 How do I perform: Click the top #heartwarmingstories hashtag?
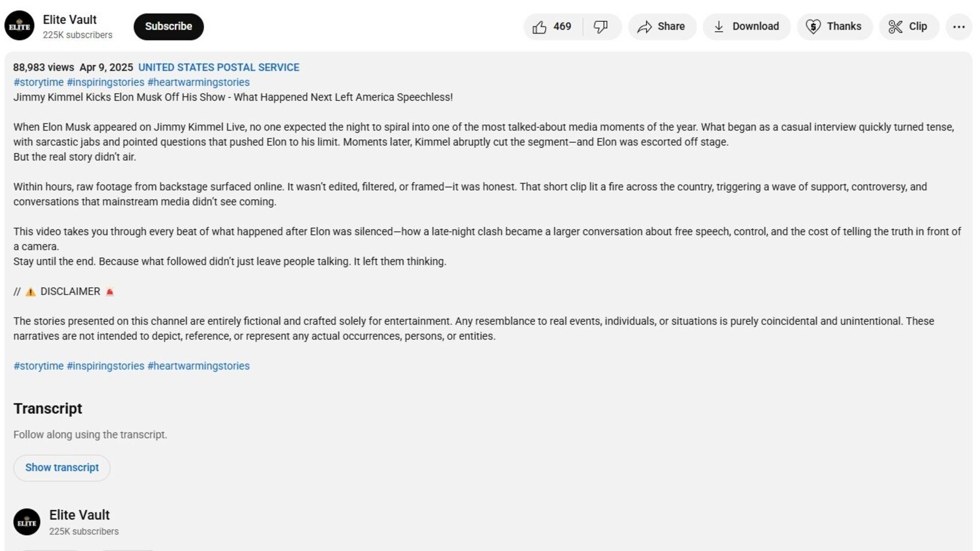point(199,82)
